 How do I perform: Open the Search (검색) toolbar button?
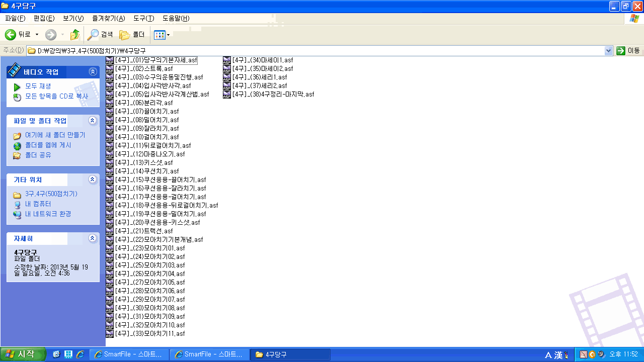coord(100,35)
